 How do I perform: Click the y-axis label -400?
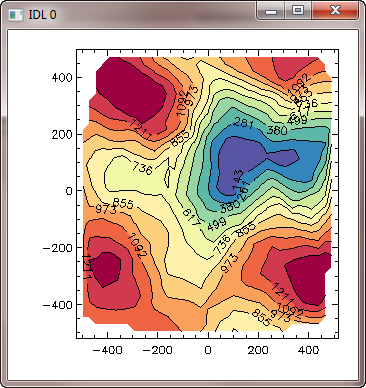[x=58, y=305]
